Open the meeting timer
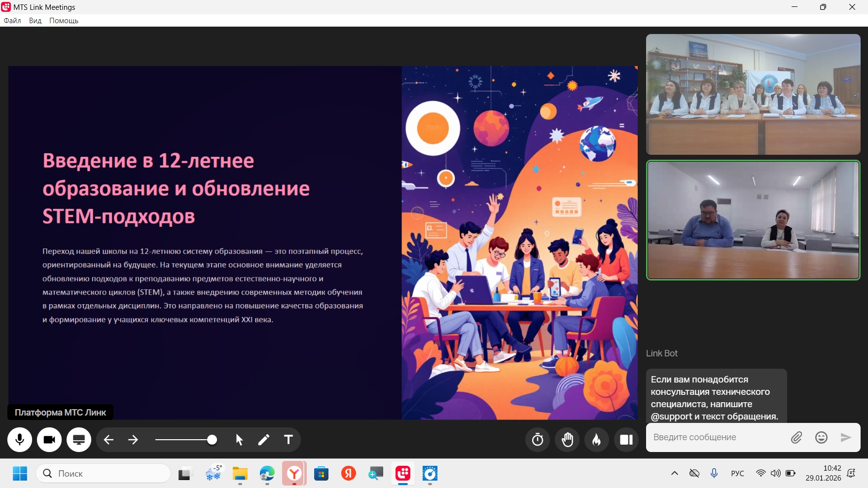 point(538,440)
